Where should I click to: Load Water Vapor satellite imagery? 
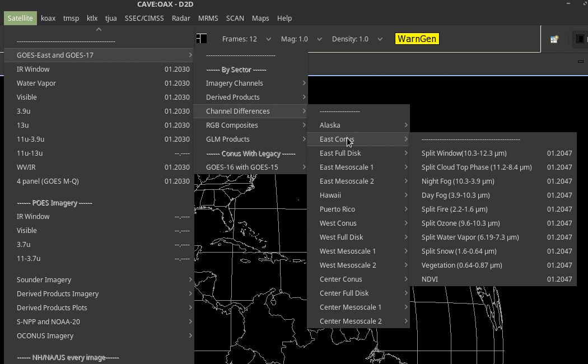coord(36,83)
